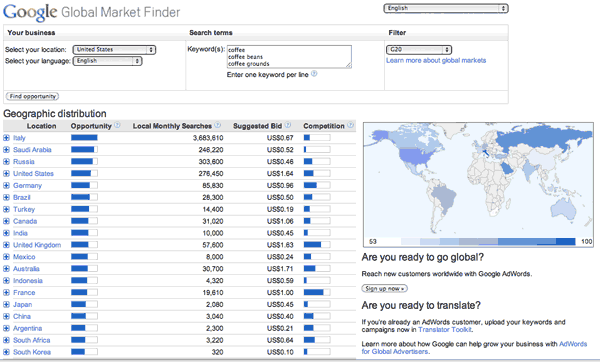Screen dimensions: 600x362
Task: Click the Suggested Bid column header
Action: point(258,126)
